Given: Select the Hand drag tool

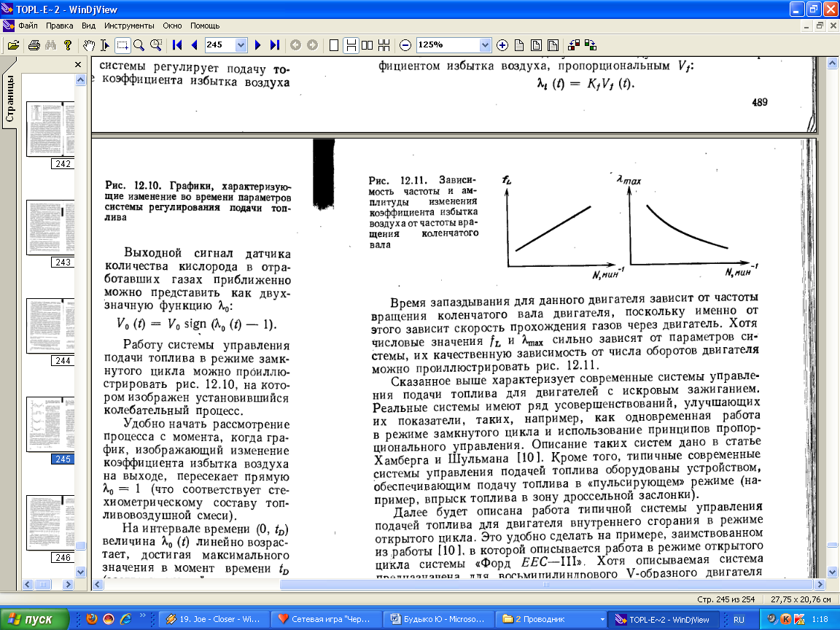Looking at the screenshot, I should tap(89, 45).
